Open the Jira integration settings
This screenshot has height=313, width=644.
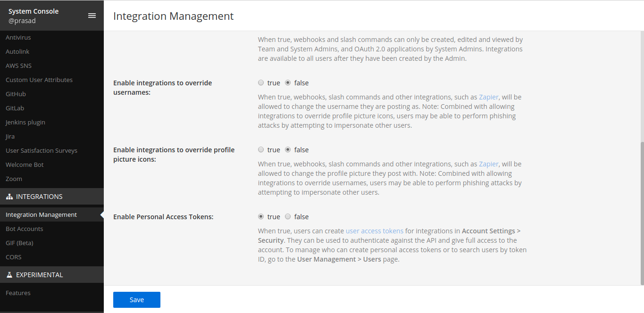tap(10, 136)
